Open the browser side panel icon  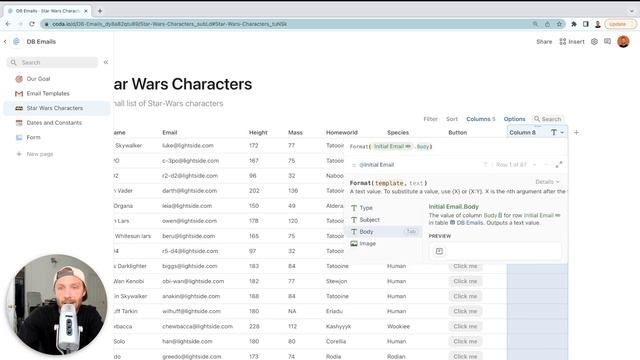[x=586, y=24]
